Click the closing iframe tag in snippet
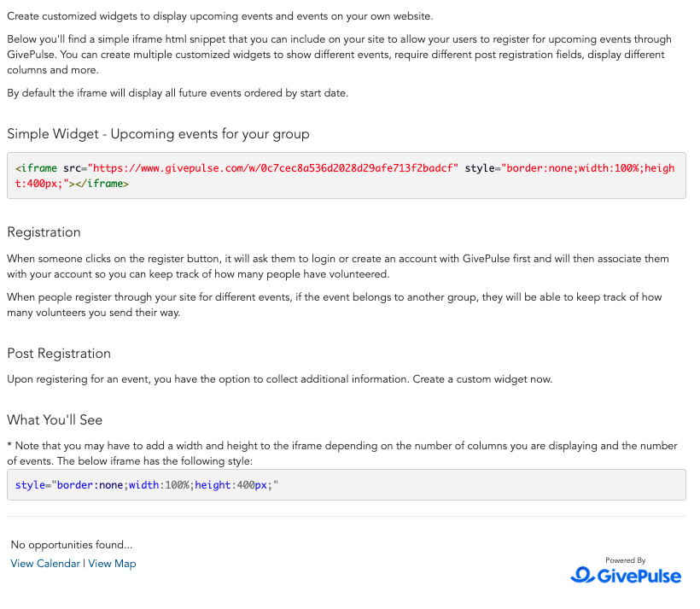This screenshot has height=609, width=700. point(102,184)
